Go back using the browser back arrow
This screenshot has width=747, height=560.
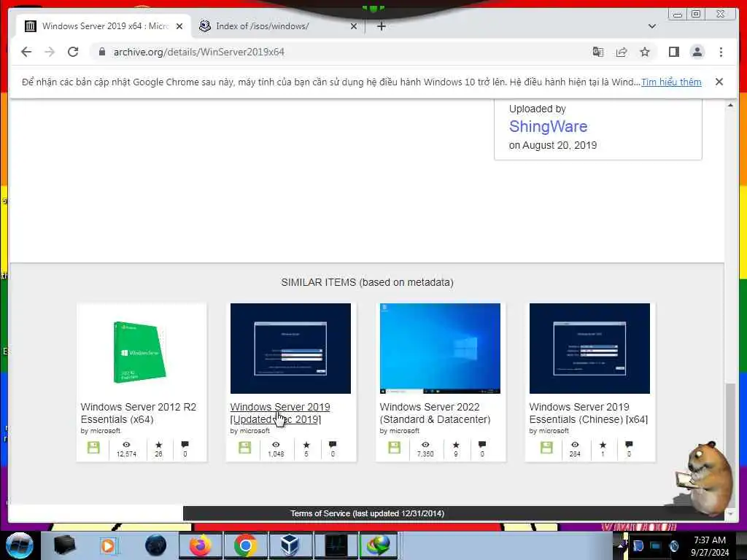(26, 52)
